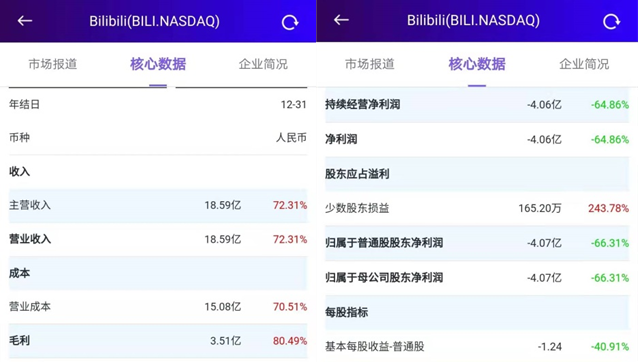Click the 人民币 currency value
This screenshot has height=362, width=639.
[291, 138]
